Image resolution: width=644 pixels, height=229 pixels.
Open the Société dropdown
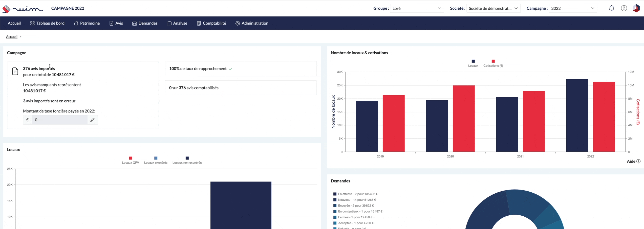click(493, 8)
